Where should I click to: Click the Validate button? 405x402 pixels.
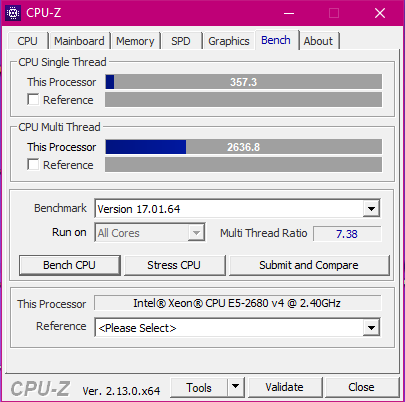click(x=284, y=387)
